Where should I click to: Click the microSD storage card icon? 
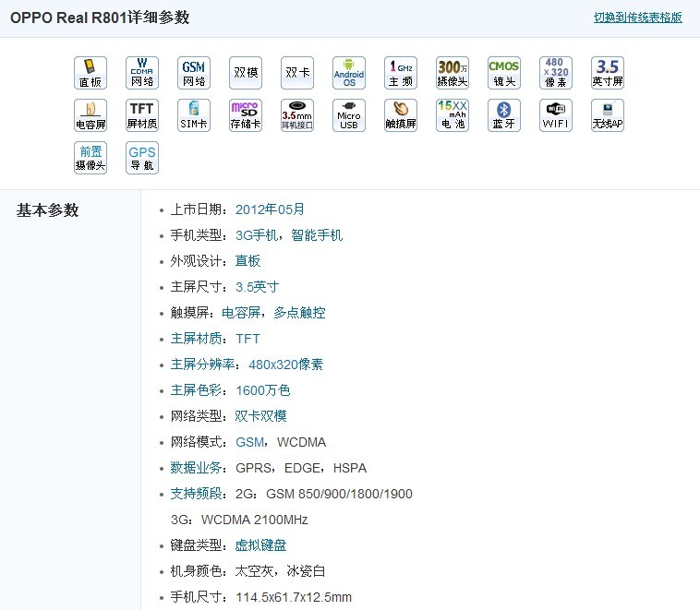click(x=246, y=115)
